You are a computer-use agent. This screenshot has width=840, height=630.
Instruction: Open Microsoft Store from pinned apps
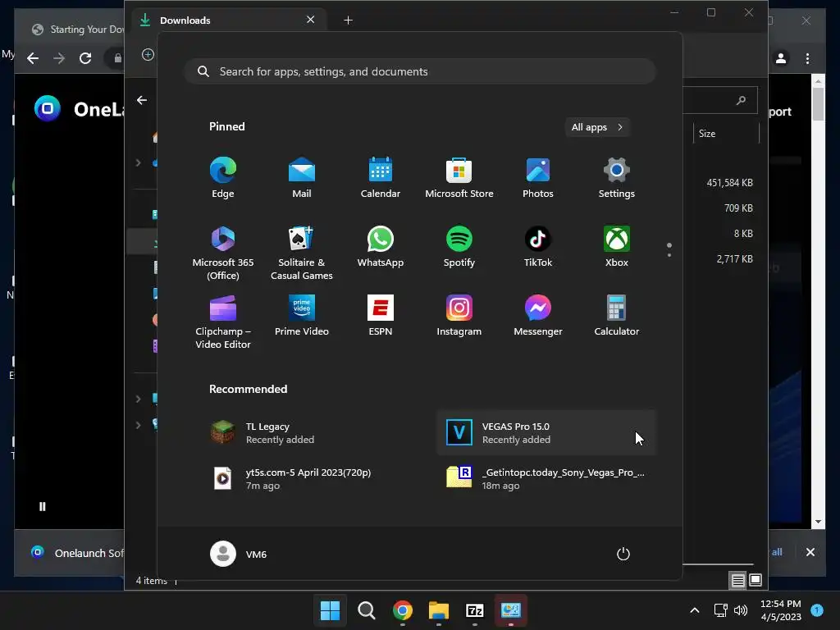click(459, 178)
